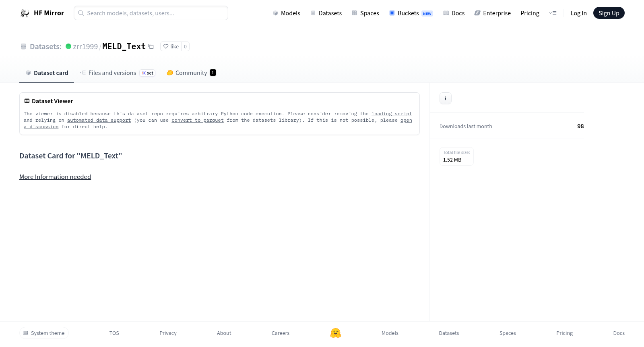Click the HF Mirror logo icon
The height and width of the screenshot is (347, 644).
25,13
